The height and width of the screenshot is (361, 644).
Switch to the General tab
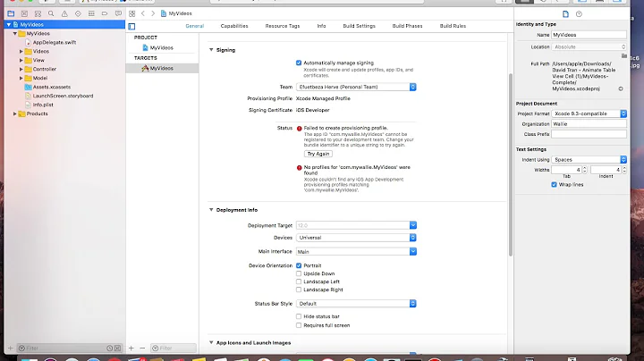[195, 26]
